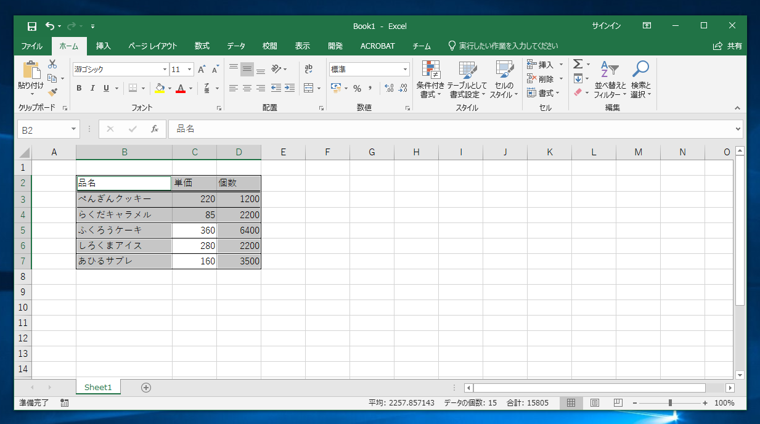Open Clipboard pane launcher

tap(65, 108)
